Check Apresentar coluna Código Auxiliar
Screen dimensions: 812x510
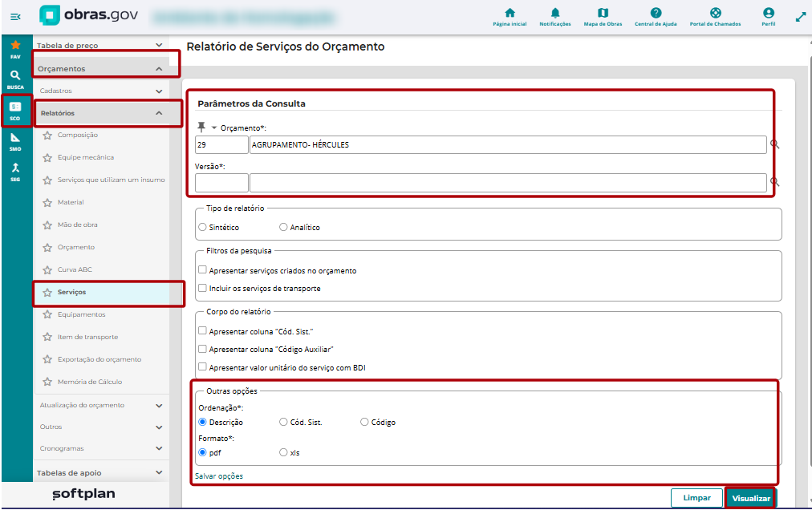pyautogui.click(x=202, y=349)
